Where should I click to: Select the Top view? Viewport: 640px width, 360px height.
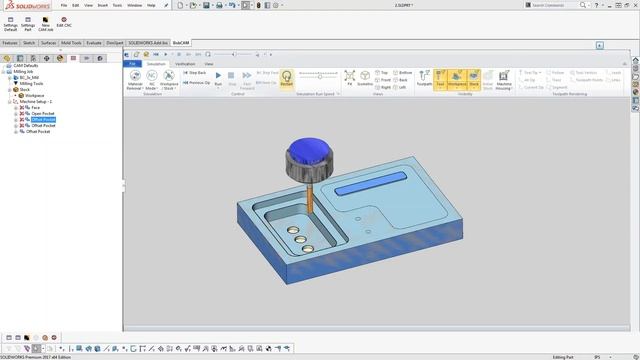point(381,73)
